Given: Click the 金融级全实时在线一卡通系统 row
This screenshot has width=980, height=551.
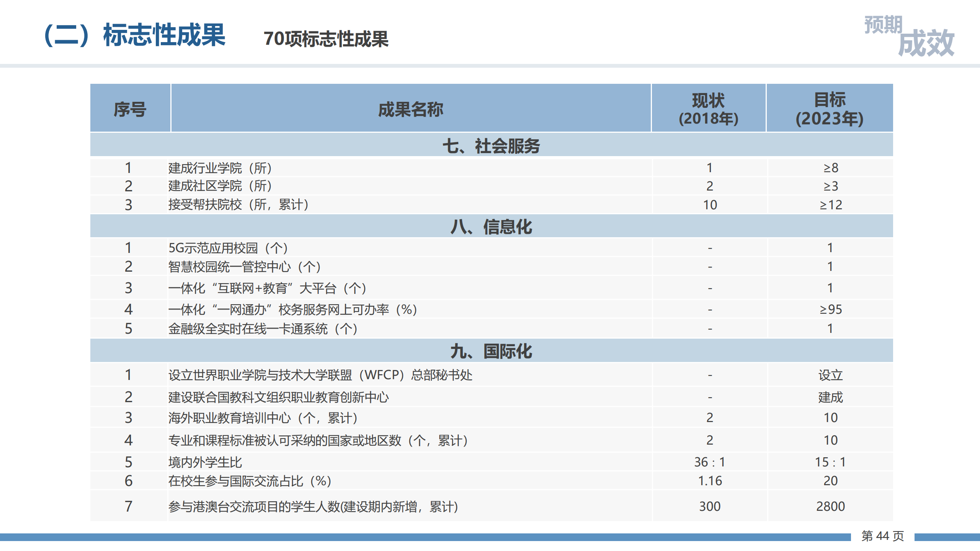Looking at the screenshot, I should 263,329.
